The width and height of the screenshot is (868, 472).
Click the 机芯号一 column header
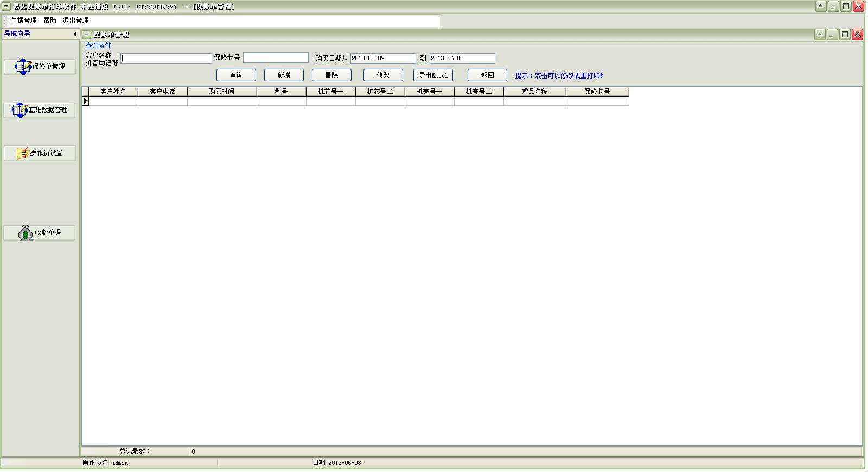coord(331,92)
